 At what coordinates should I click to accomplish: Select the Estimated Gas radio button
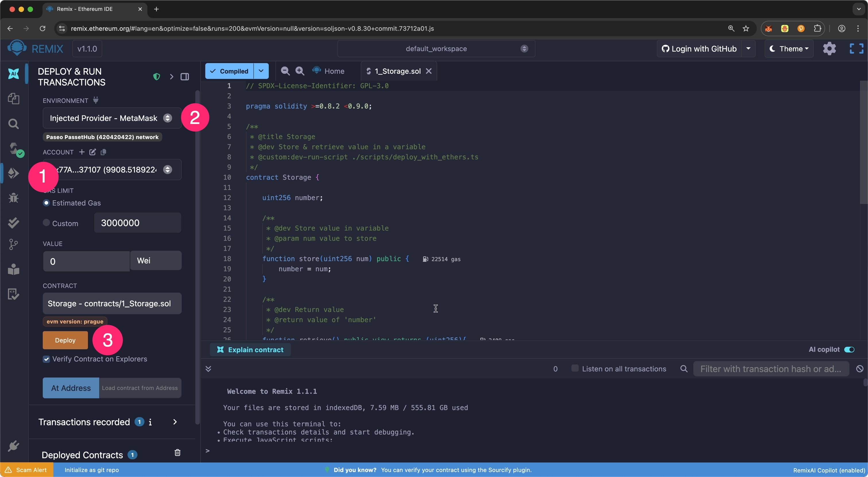pyautogui.click(x=46, y=203)
